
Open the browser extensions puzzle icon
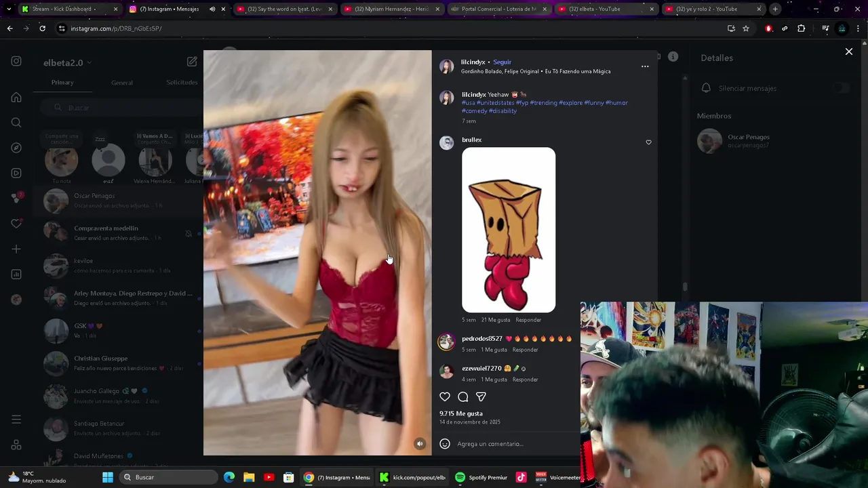(802, 28)
